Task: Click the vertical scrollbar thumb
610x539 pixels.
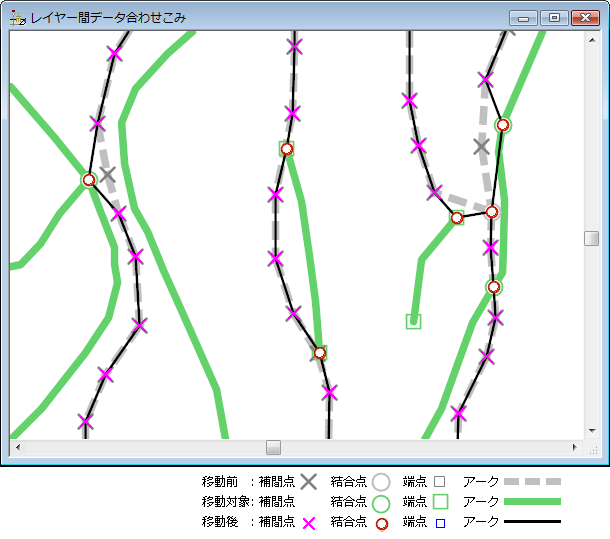Action: point(592,239)
